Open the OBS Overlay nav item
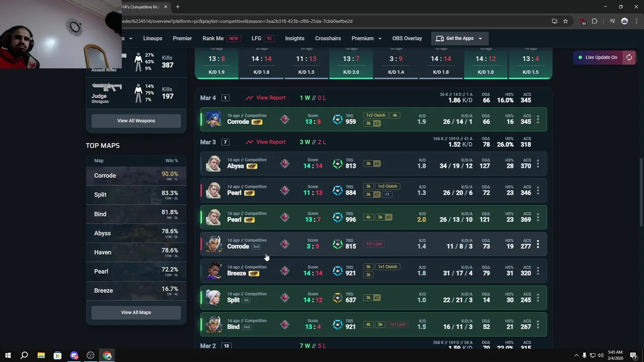This screenshot has width=644, height=362. pos(407,38)
